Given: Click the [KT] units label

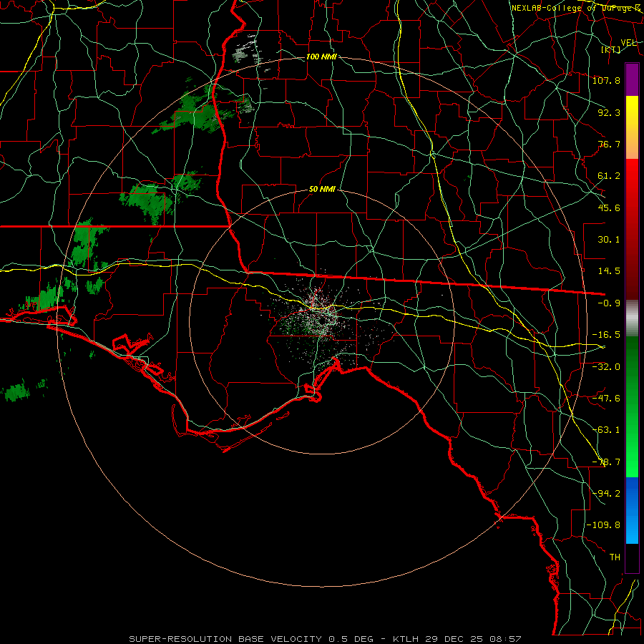Looking at the screenshot, I should [x=611, y=49].
